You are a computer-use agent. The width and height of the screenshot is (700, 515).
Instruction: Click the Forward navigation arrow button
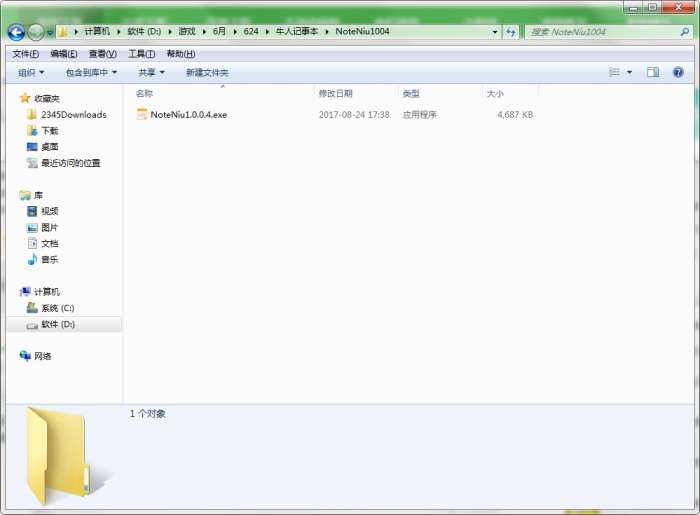(x=36, y=32)
